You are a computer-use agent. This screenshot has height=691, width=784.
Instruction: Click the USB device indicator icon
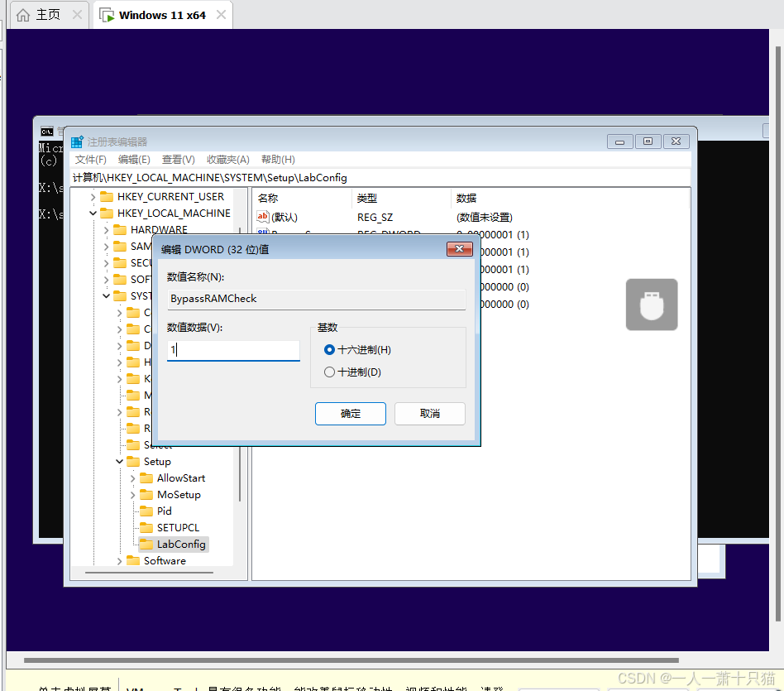pos(652,305)
